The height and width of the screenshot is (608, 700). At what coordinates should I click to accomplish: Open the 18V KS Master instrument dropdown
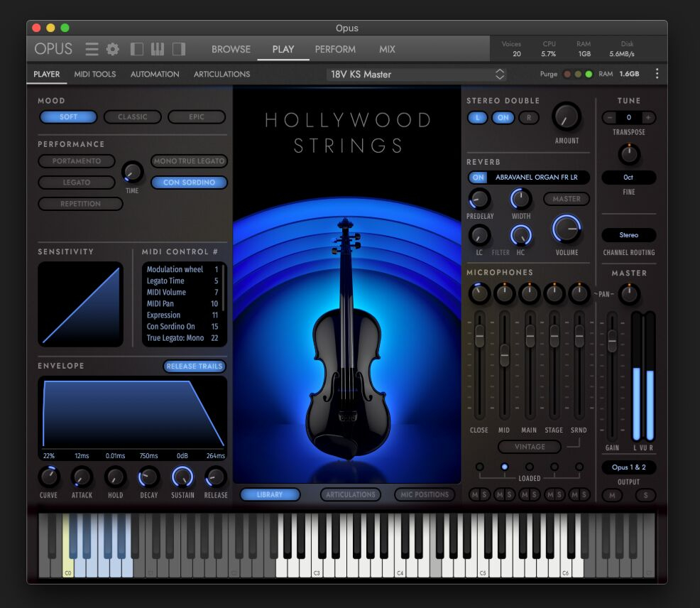pyautogui.click(x=417, y=74)
